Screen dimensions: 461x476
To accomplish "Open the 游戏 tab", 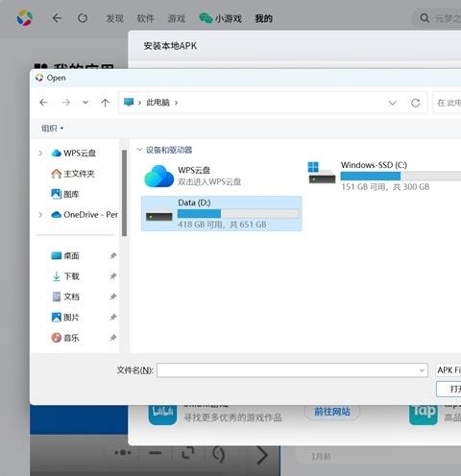I will pyautogui.click(x=177, y=18).
